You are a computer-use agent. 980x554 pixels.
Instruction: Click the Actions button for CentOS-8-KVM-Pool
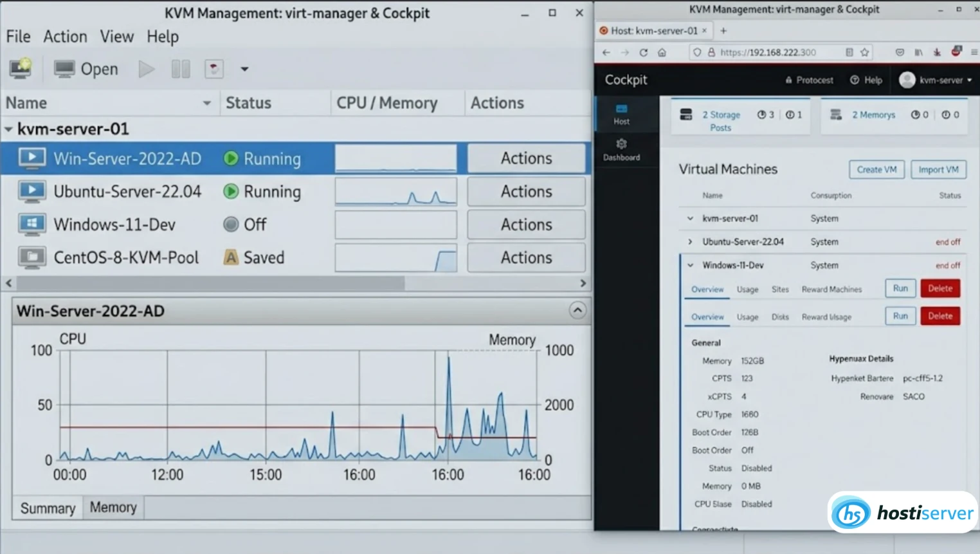526,257
